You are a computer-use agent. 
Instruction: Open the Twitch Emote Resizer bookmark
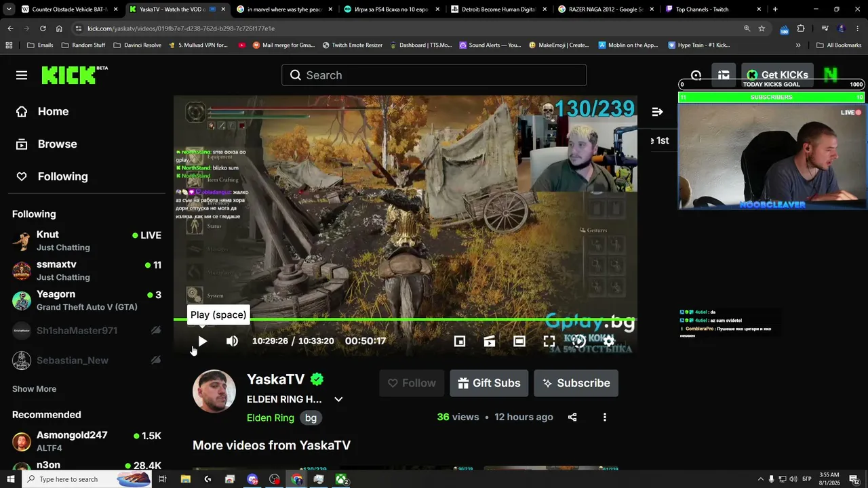click(x=352, y=45)
